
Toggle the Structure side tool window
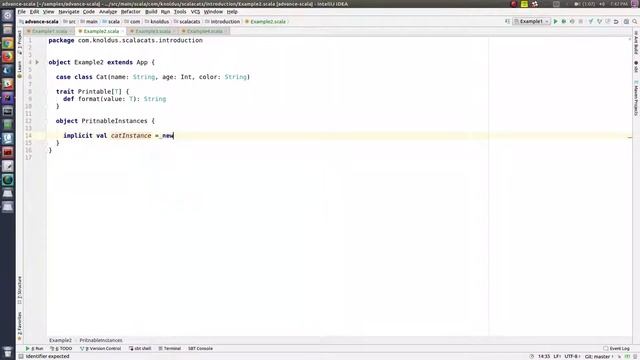20,290
